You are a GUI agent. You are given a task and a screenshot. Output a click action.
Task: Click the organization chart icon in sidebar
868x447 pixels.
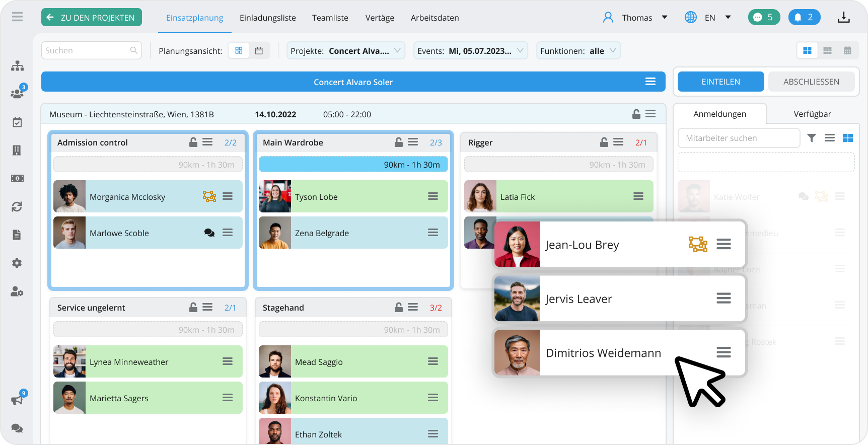click(17, 66)
